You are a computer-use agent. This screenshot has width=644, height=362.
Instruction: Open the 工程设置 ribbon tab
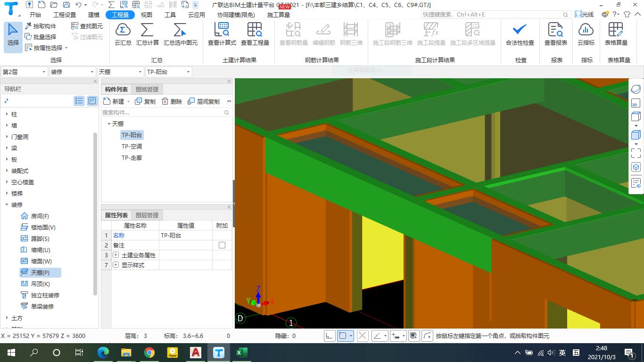pos(65,15)
